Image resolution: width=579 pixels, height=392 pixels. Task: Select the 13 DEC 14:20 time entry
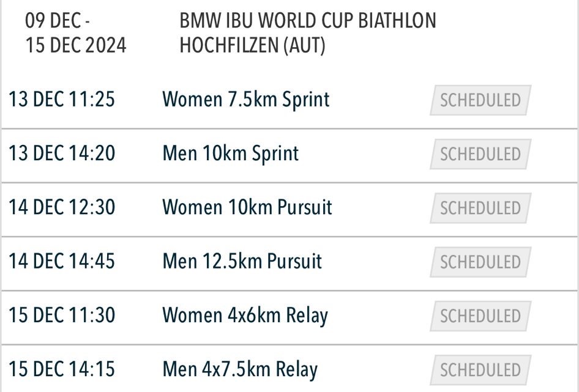pyautogui.click(x=62, y=153)
